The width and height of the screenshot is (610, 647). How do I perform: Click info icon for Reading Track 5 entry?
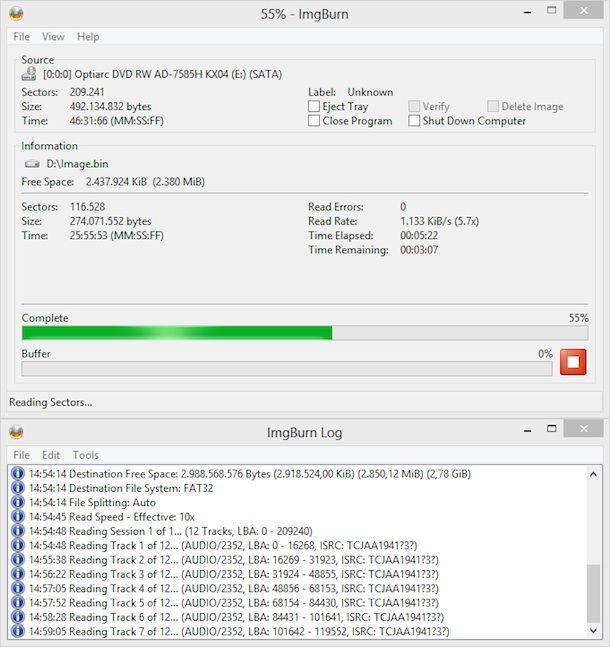point(17,602)
